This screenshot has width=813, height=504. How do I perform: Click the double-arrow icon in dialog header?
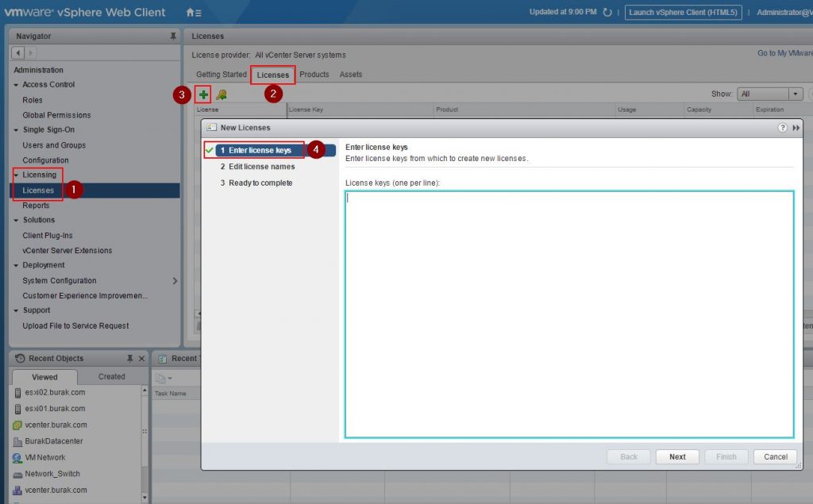point(796,128)
